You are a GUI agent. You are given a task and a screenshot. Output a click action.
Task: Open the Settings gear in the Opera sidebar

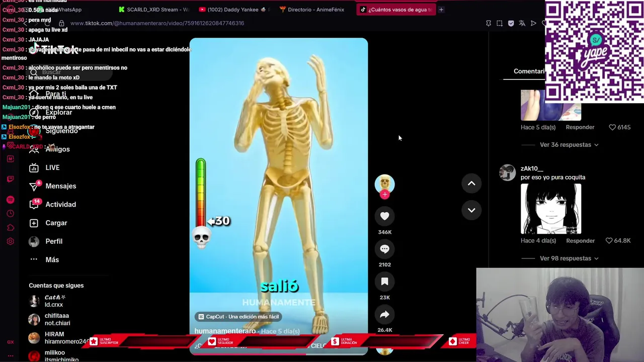pyautogui.click(x=10, y=241)
